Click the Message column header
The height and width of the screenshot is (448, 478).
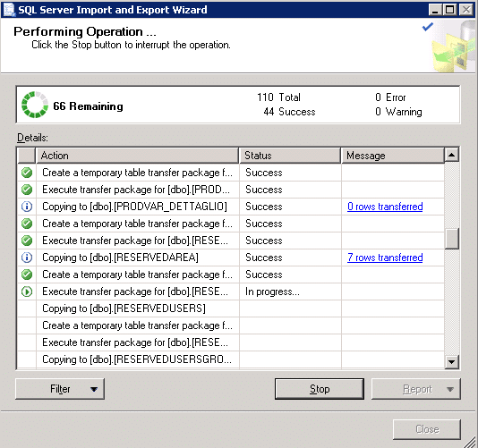tap(393, 156)
